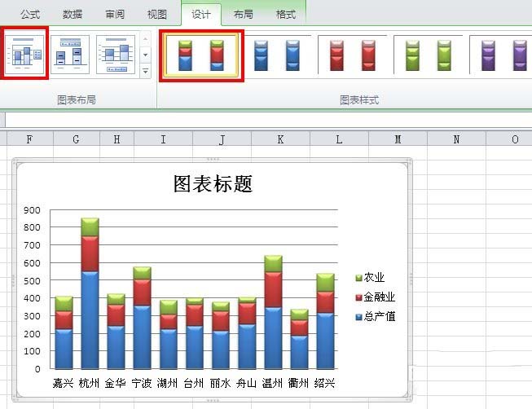Select column L header
Screen dimensions: 532x409
(339, 139)
